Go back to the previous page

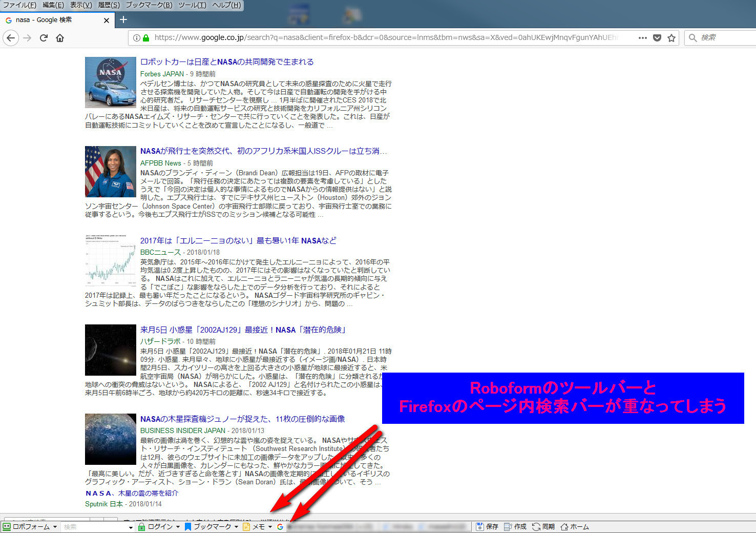(11, 38)
